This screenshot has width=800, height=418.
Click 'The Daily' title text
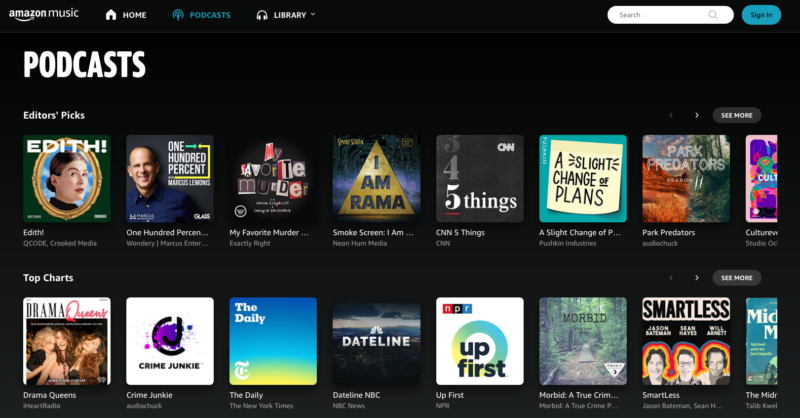(246, 395)
